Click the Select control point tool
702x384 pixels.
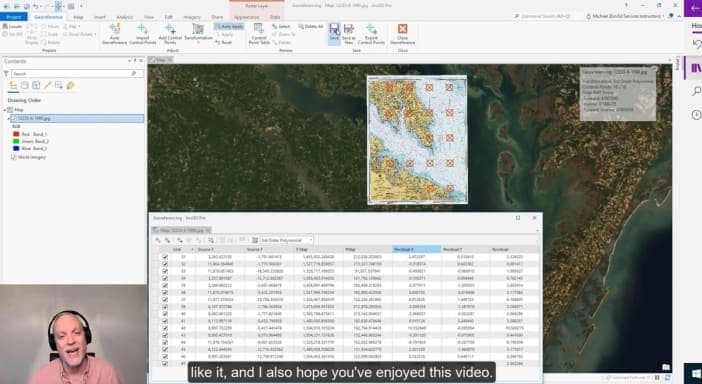(x=281, y=26)
